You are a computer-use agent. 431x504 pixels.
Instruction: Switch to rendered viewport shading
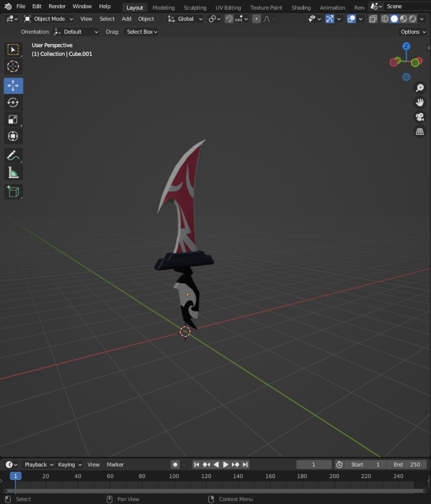coord(413,19)
